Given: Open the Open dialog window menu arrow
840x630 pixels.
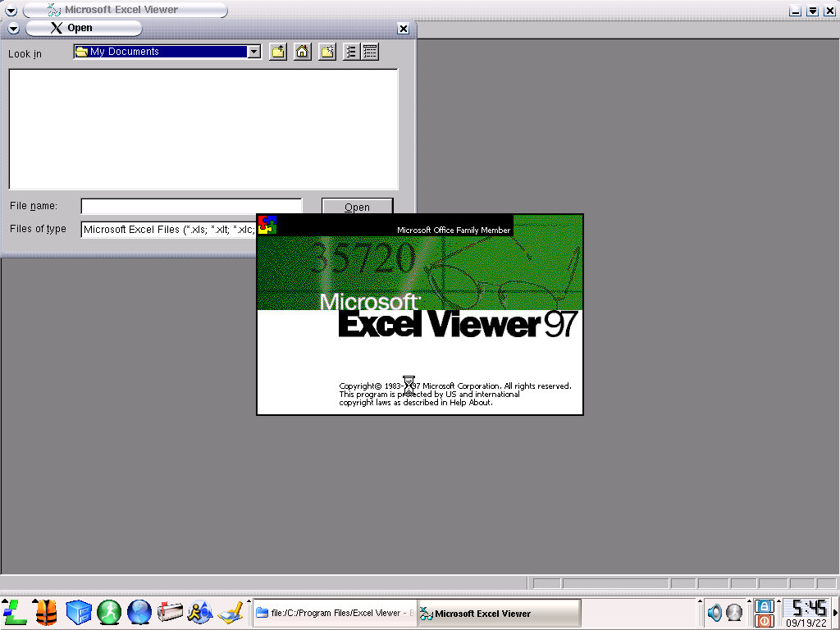Looking at the screenshot, I should pos(14,29).
